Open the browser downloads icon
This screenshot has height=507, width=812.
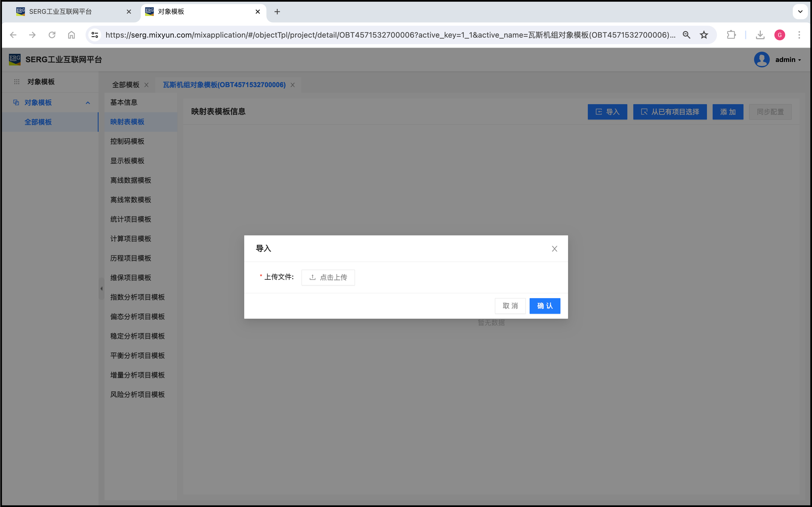[x=760, y=35]
